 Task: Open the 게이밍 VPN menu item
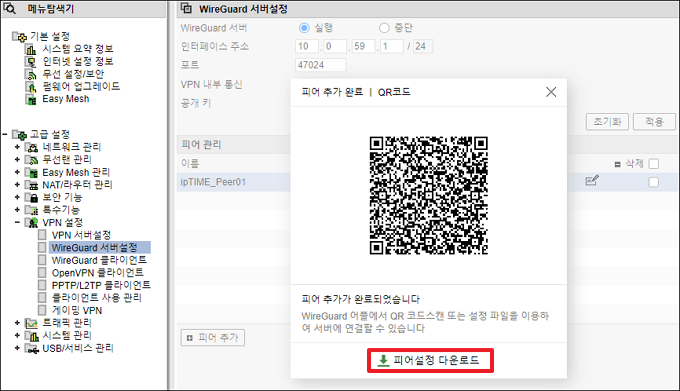point(77,311)
